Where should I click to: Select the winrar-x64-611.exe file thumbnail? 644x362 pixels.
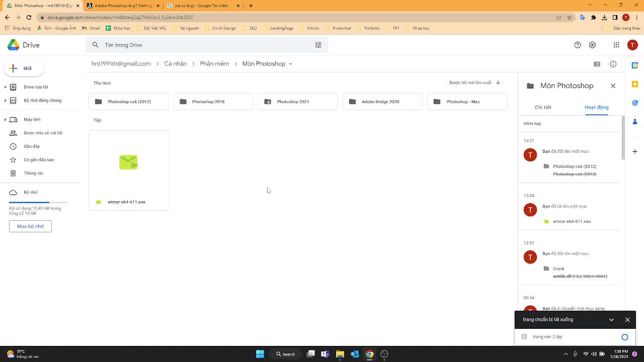click(128, 162)
